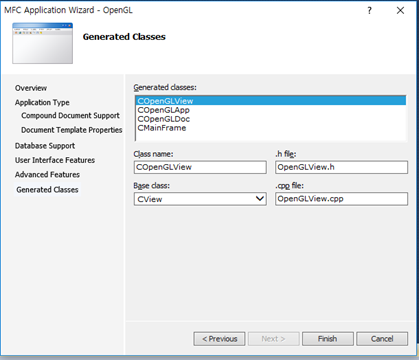The image size is (419, 360).
Task: Click the Finish button
Action: (x=328, y=339)
